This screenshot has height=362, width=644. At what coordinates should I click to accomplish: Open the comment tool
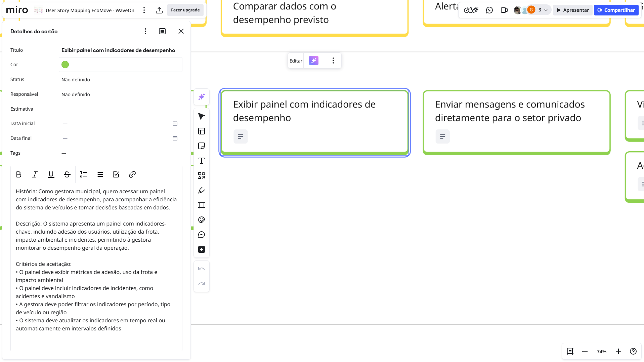point(202,235)
